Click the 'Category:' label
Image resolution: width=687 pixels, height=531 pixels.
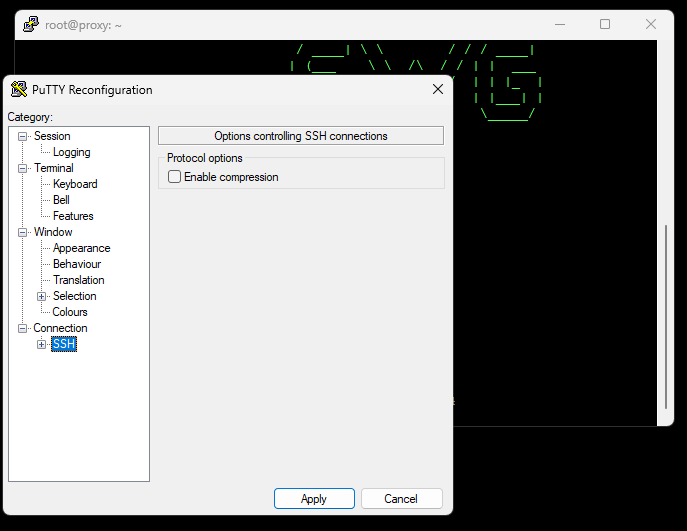click(x=30, y=117)
